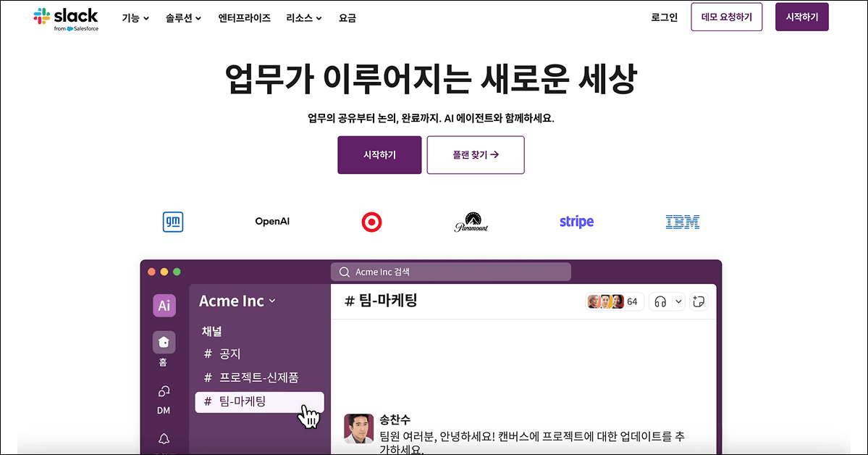Screen dimensions: 868x455
Task: Click the yellow minimize window dot
Action: coord(164,272)
